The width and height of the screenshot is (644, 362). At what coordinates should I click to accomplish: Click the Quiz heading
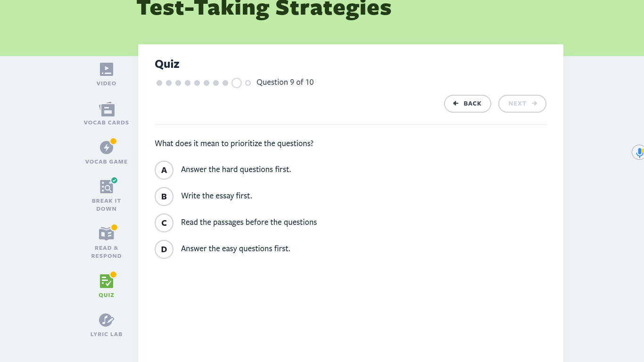[167, 64]
